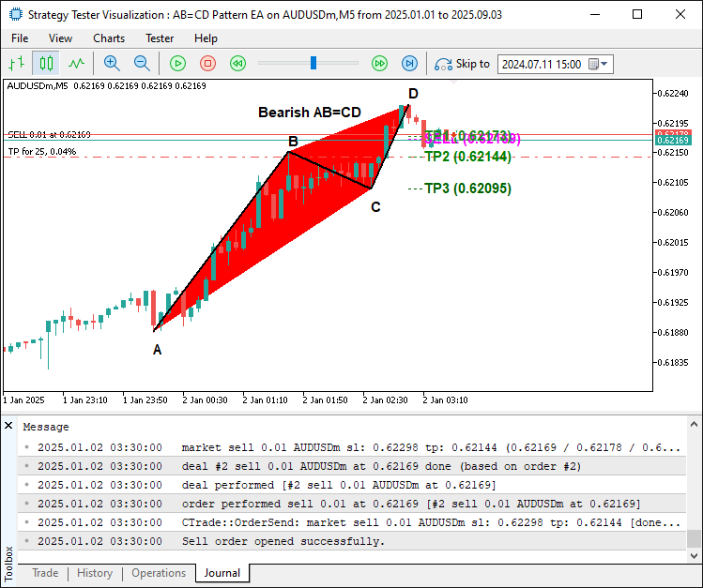The height and width of the screenshot is (588, 703).
Task: Select the 'deal #2 sell 0.01' journal row
Action: [x=352, y=466]
